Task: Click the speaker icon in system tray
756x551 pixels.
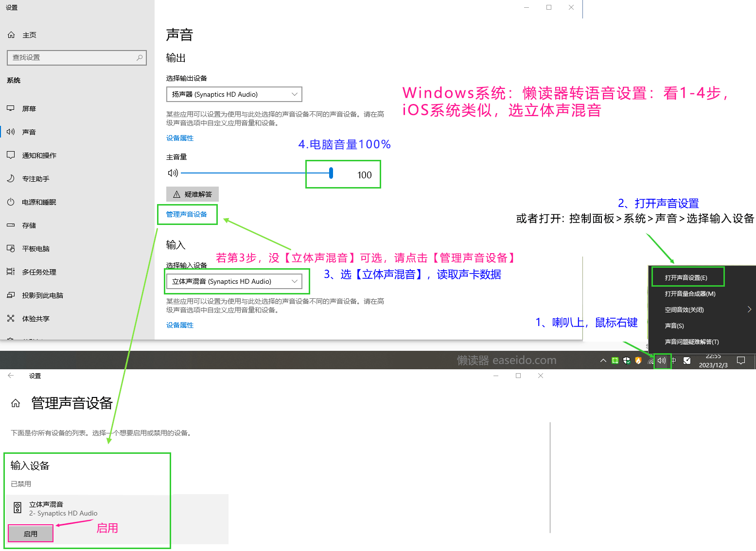Action: tap(662, 361)
